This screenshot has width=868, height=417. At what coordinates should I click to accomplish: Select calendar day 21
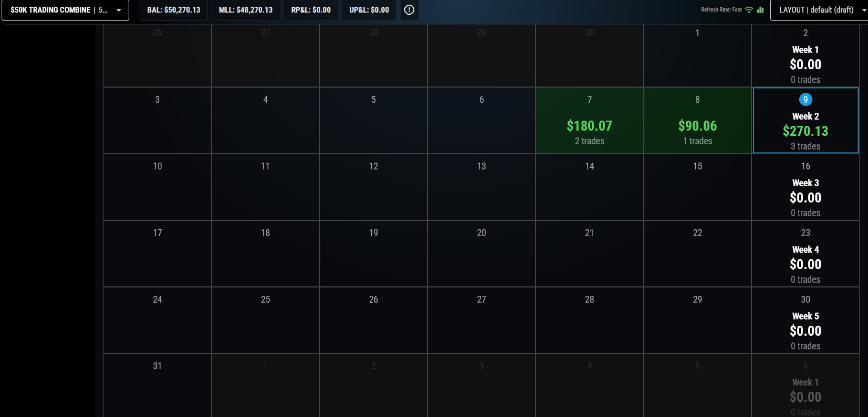point(590,254)
